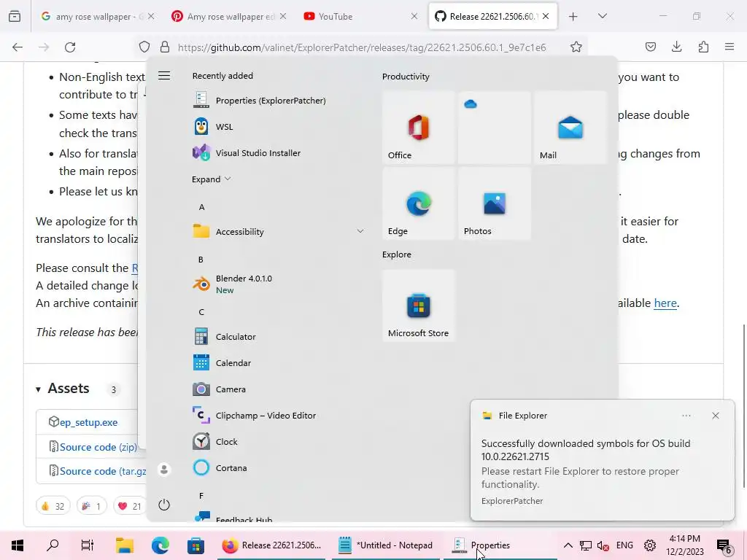Open the notification center icon
This screenshot has width=747, height=560.
pos(724,545)
